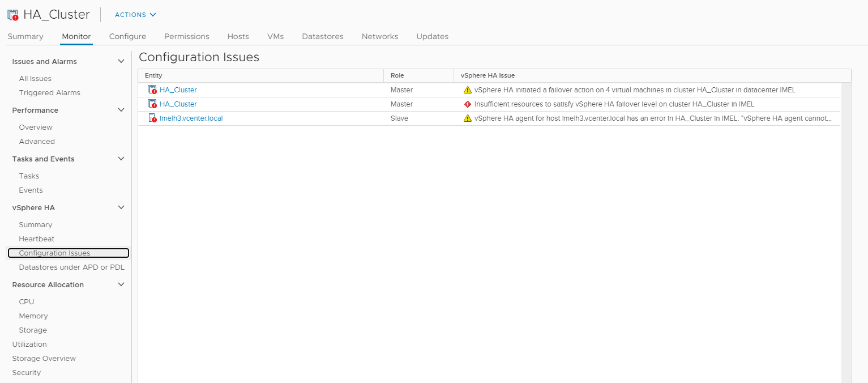Click Master role in failover action row
The image size is (868, 383).
pos(402,90)
